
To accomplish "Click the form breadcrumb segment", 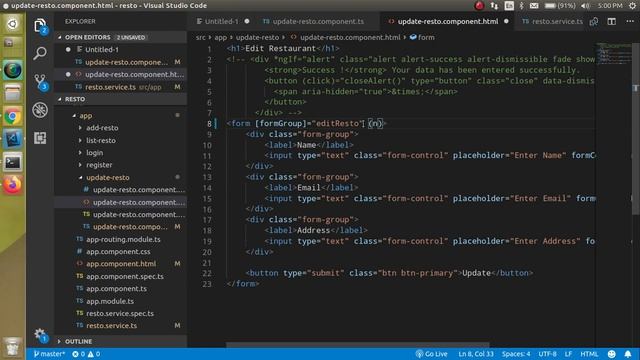I will [422, 37].
